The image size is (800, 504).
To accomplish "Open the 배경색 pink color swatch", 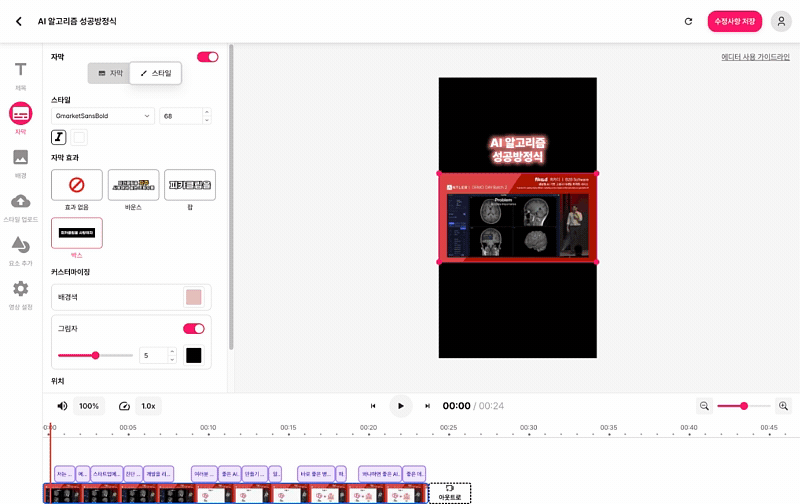I will (x=193, y=297).
